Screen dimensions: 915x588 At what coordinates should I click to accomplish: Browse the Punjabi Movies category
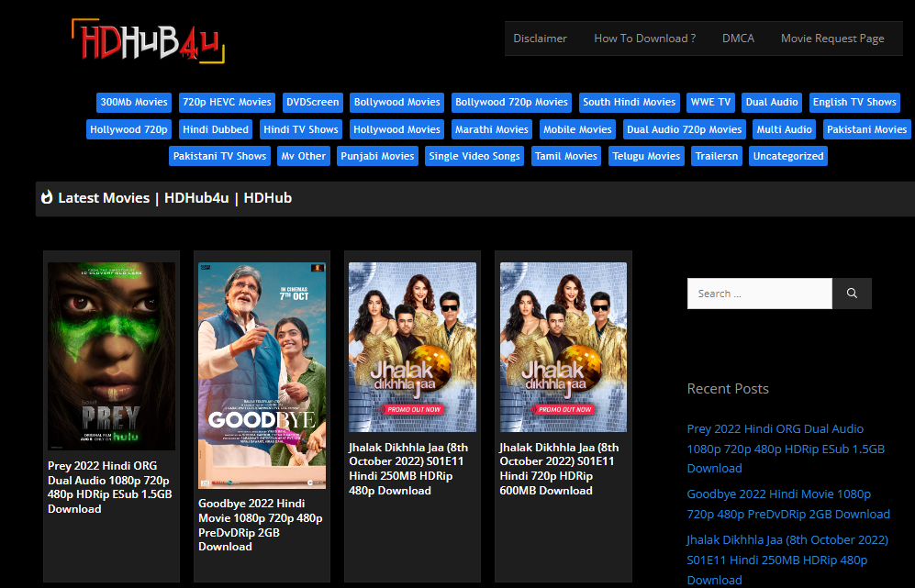pos(377,156)
